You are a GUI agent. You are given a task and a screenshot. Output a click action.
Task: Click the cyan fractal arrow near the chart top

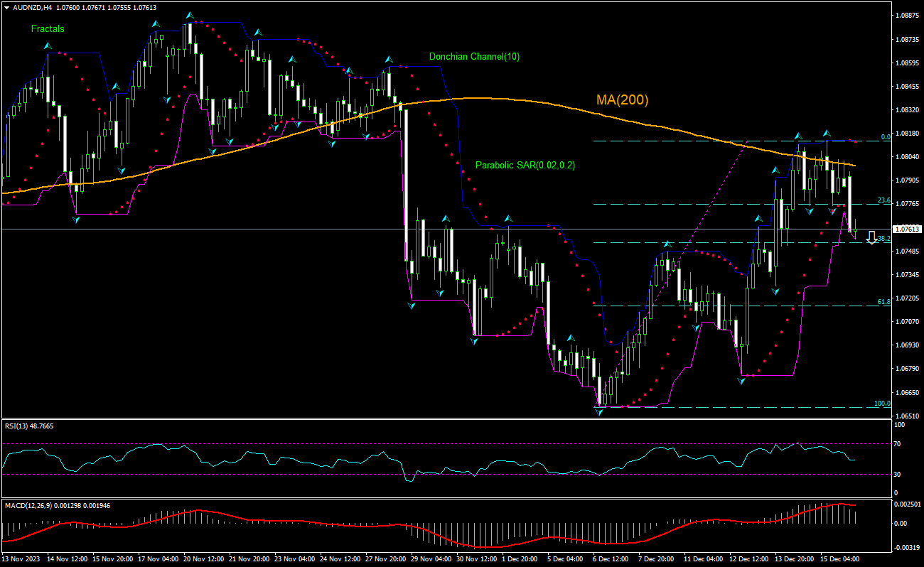[189, 13]
